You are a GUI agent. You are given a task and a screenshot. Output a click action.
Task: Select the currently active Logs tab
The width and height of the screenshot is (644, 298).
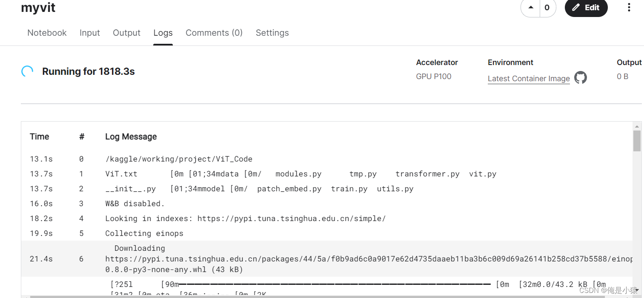163,33
